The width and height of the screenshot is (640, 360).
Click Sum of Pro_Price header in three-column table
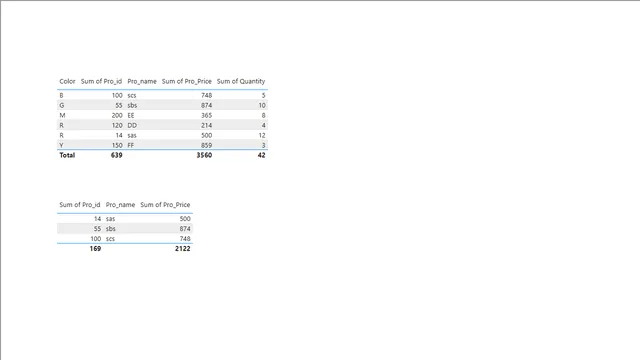[165, 204]
